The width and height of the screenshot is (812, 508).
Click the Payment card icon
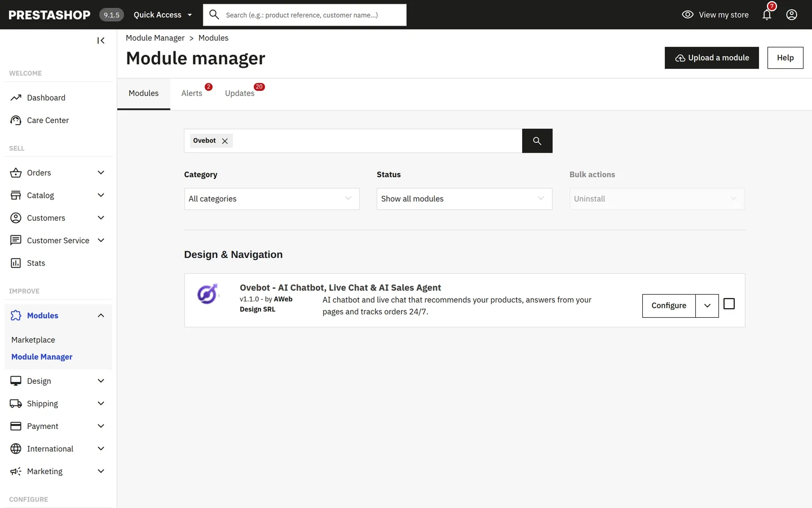16,426
